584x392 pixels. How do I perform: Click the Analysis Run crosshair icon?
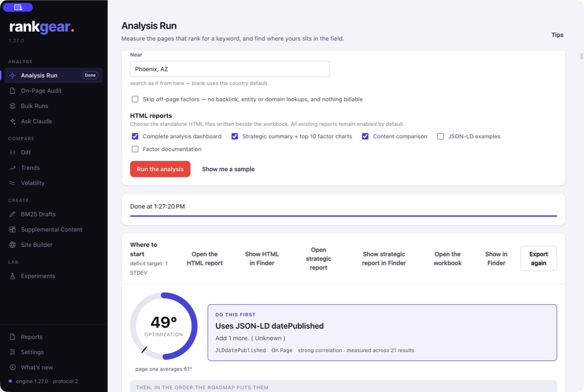(x=13, y=75)
